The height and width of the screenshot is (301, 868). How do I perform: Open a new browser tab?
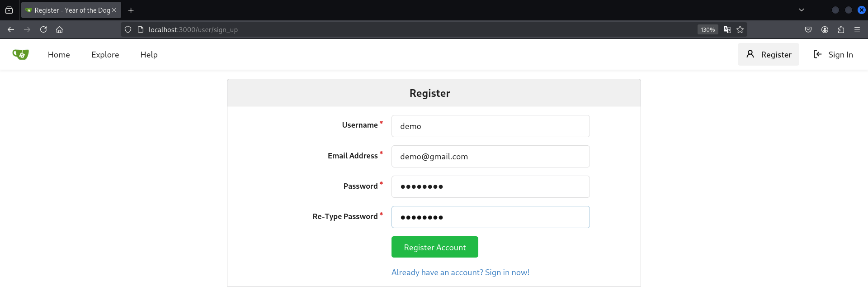tap(131, 10)
